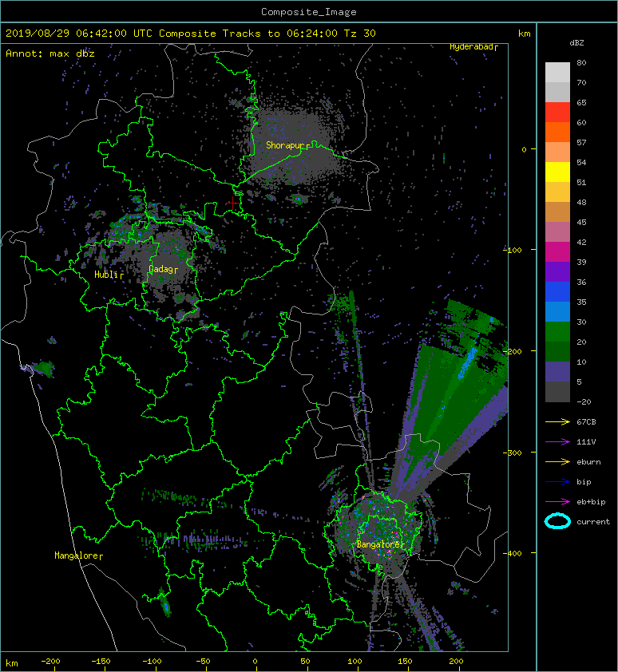The height and width of the screenshot is (672, 618).
Task: Click the '-400' tick on right axis
Action: (513, 553)
